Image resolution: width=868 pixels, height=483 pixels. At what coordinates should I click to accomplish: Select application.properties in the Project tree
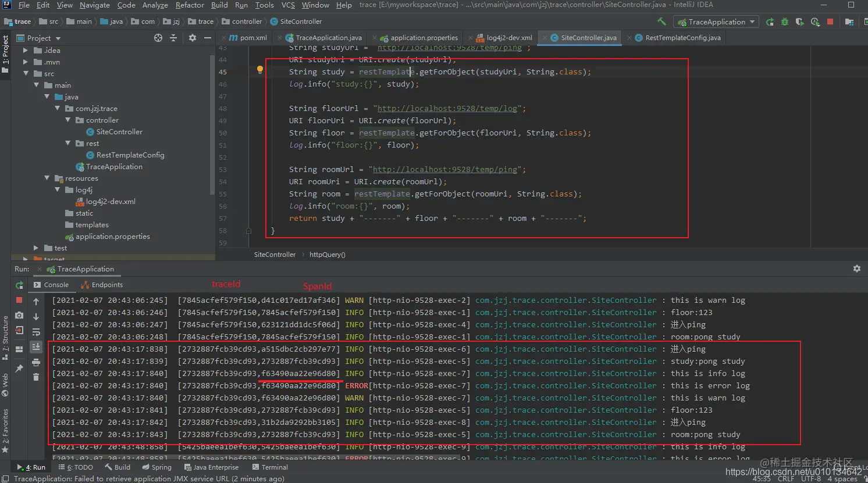pyautogui.click(x=108, y=237)
